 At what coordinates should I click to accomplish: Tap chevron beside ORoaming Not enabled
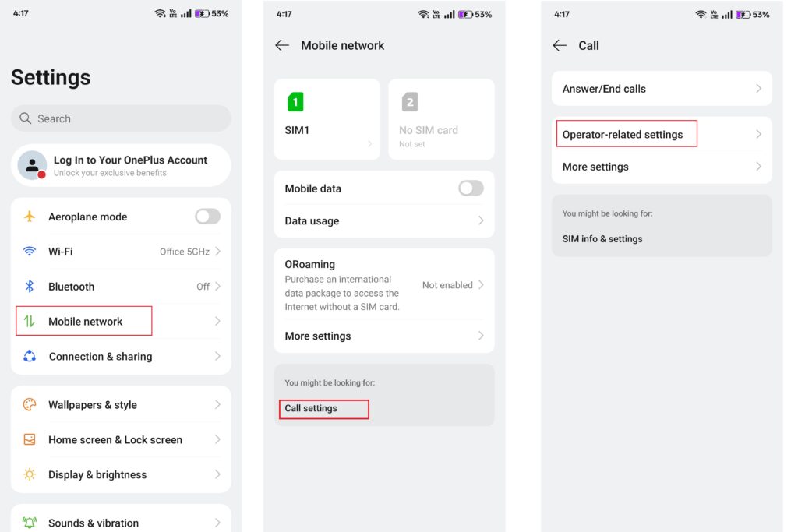(481, 285)
